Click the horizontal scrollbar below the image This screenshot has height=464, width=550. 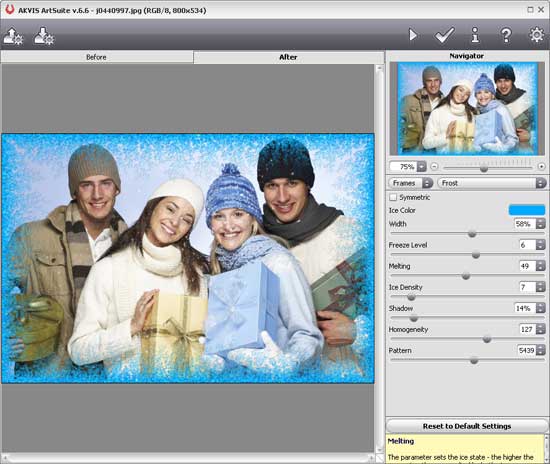(x=188, y=458)
